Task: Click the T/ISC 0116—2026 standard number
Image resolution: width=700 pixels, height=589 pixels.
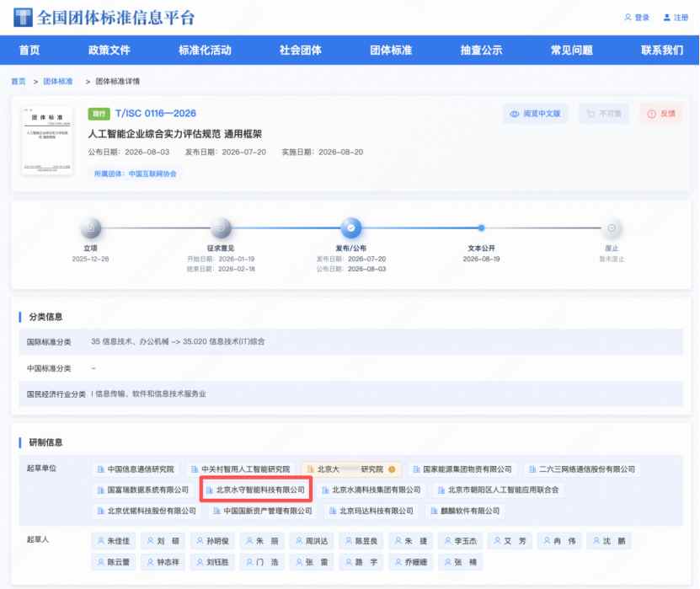Action: click(155, 114)
